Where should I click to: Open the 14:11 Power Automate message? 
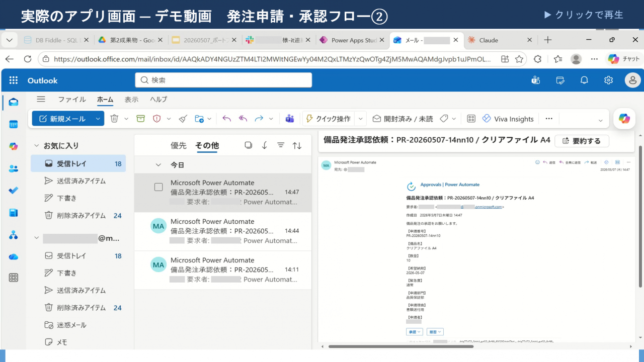tap(223, 270)
